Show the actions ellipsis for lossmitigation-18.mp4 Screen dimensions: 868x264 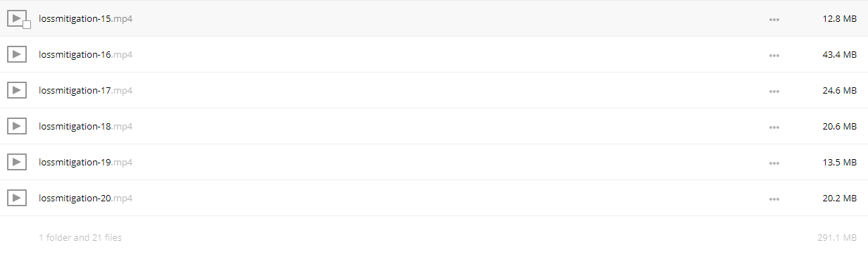774,127
